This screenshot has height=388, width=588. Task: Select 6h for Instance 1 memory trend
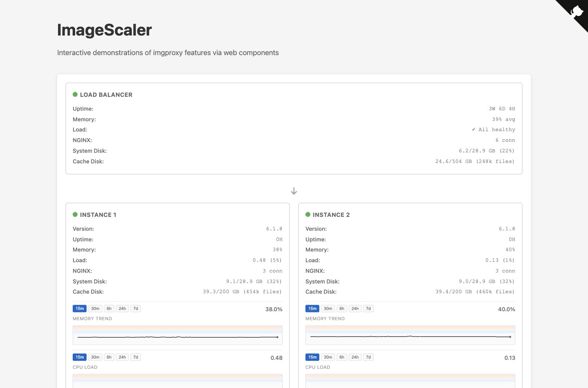click(109, 309)
